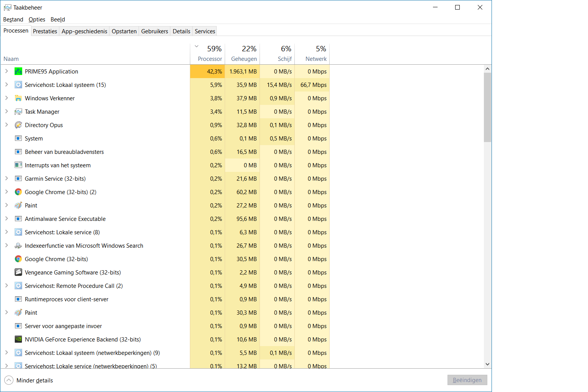Click the PRIME95 Application icon
This screenshot has width=588, height=392.
pos(18,71)
